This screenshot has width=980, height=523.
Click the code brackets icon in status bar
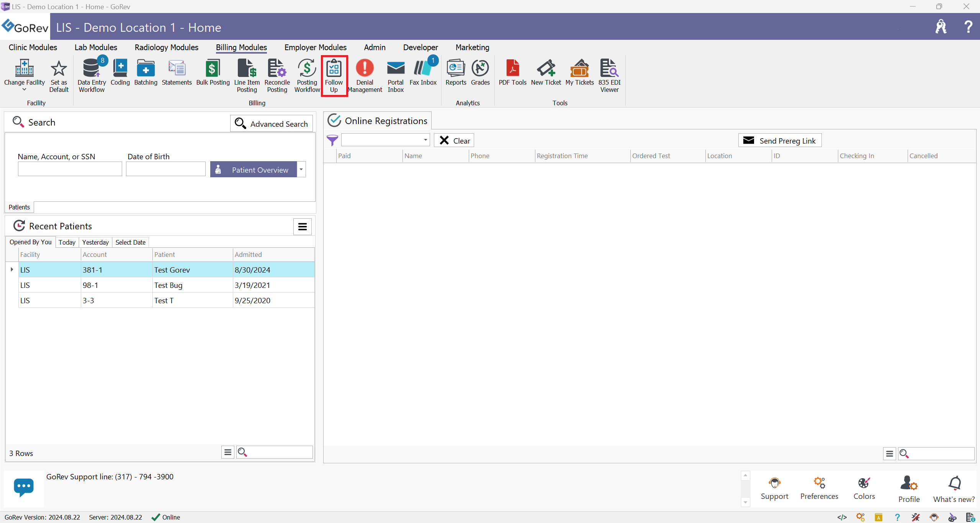[842, 517]
